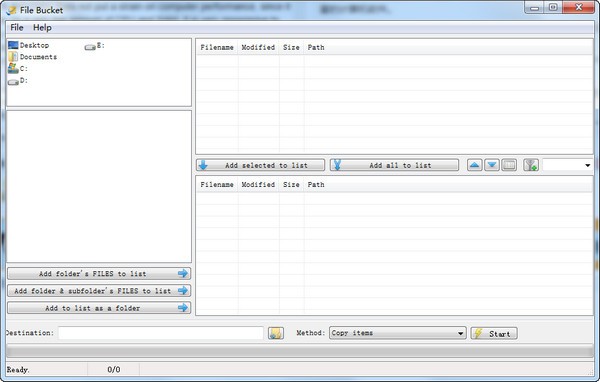Click the Start button

pos(494,333)
